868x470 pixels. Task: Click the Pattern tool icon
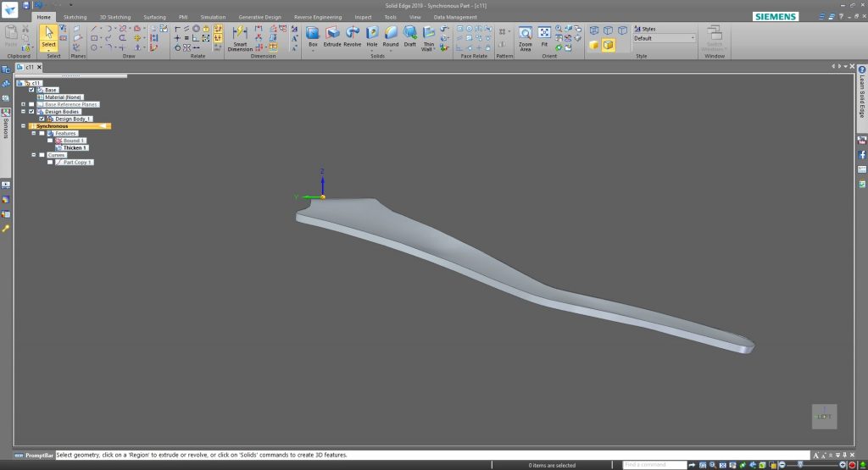pos(502,31)
